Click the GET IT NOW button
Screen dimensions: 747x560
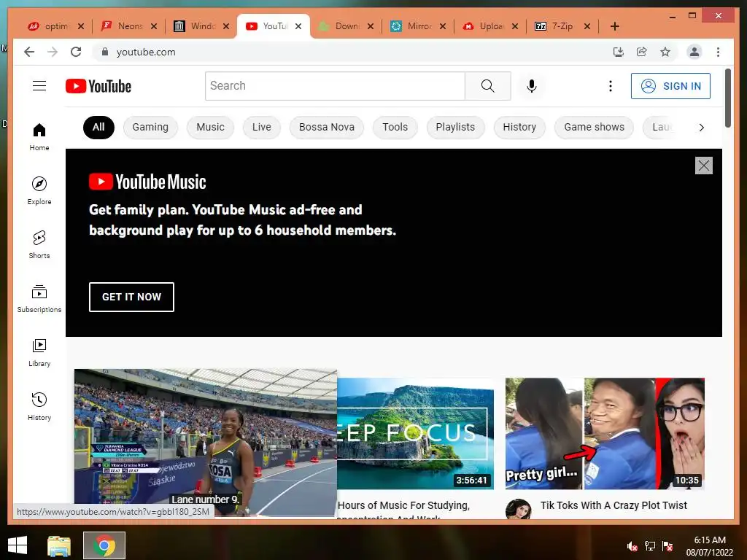(x=131, y=297)
